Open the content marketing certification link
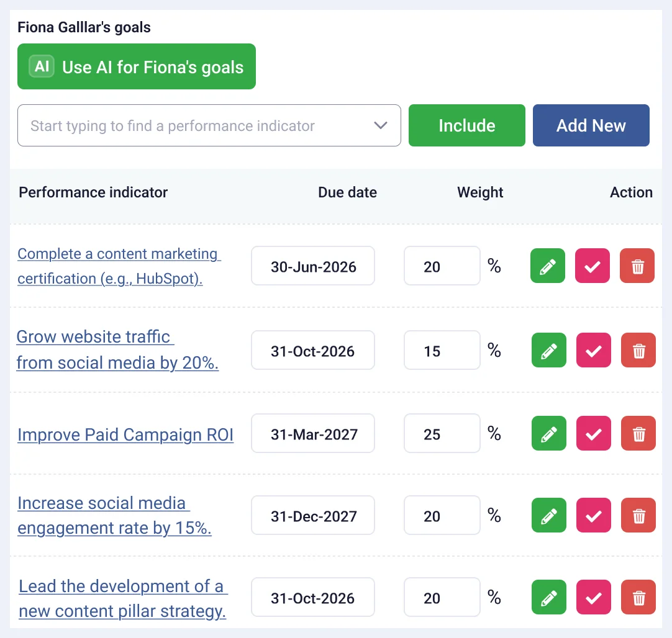This screenshot has width=672, height=638. tap(119, 266)
